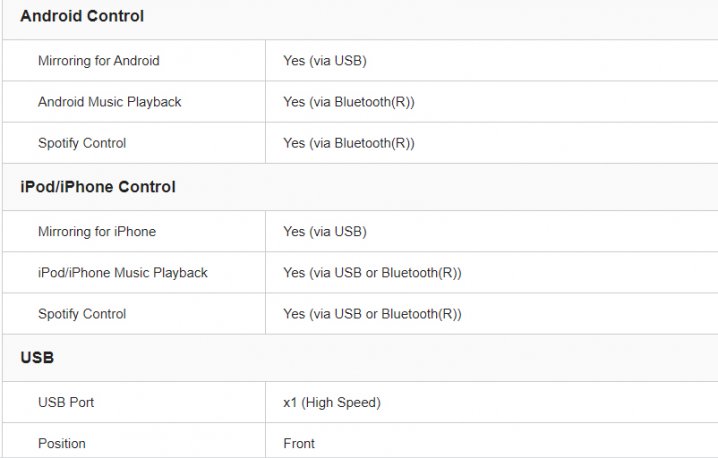This screenshot has width=718, height=458.
Task: Click Yes (via USB) for Mirroring for iPhone
Action: tap(325, 231)
